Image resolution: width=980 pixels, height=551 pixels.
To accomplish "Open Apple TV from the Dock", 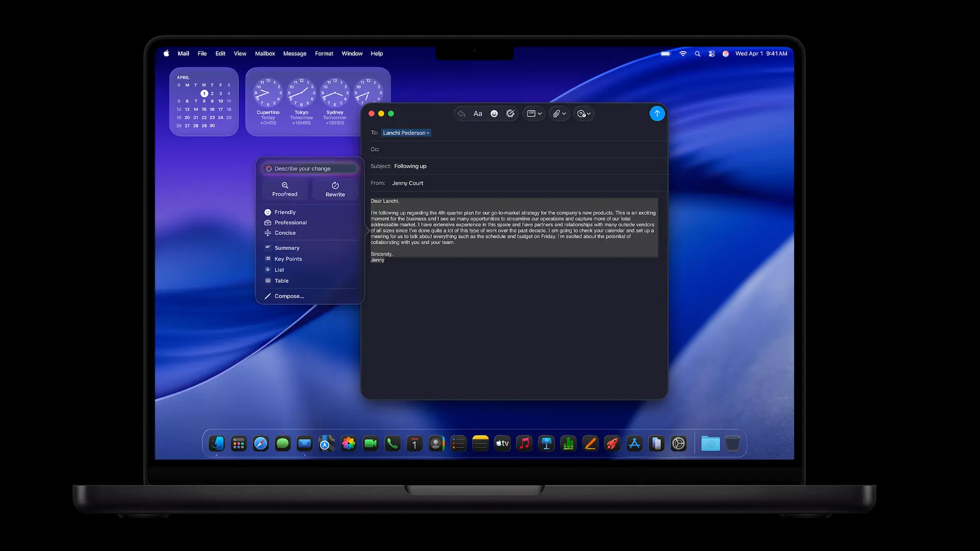I will click(503, 443).
